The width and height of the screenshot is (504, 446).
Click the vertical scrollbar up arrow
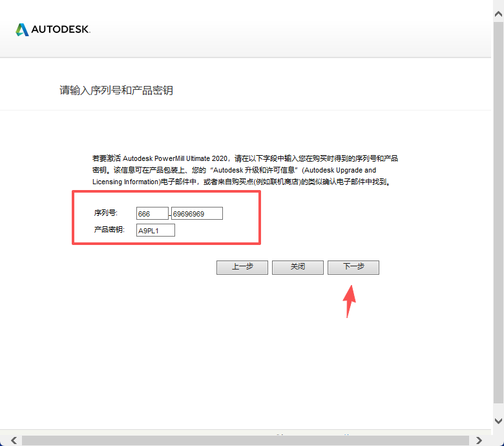click(x=499, y=14)
